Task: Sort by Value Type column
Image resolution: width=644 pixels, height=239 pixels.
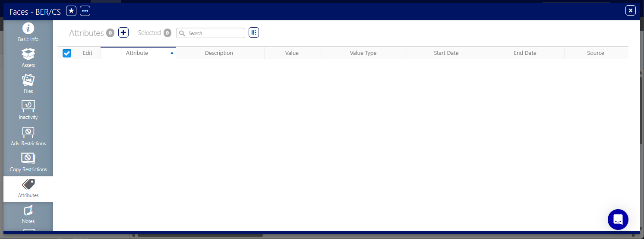Action: [363, 53]
